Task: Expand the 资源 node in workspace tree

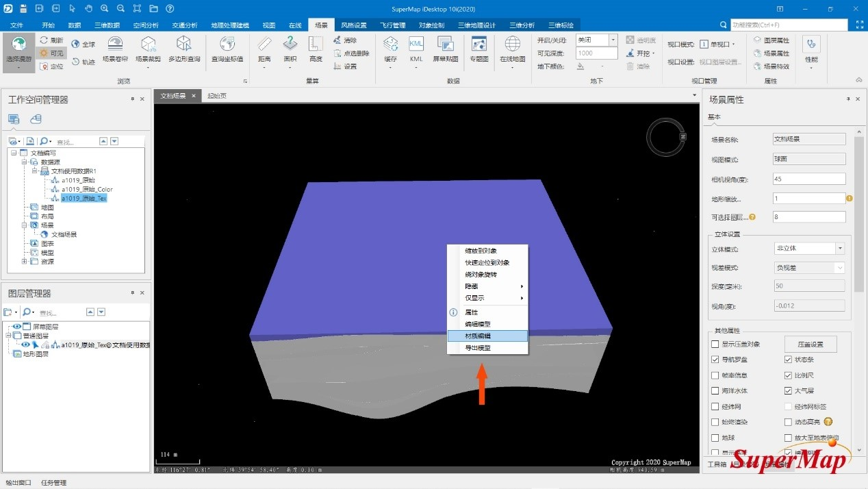Action: [25, 262]
